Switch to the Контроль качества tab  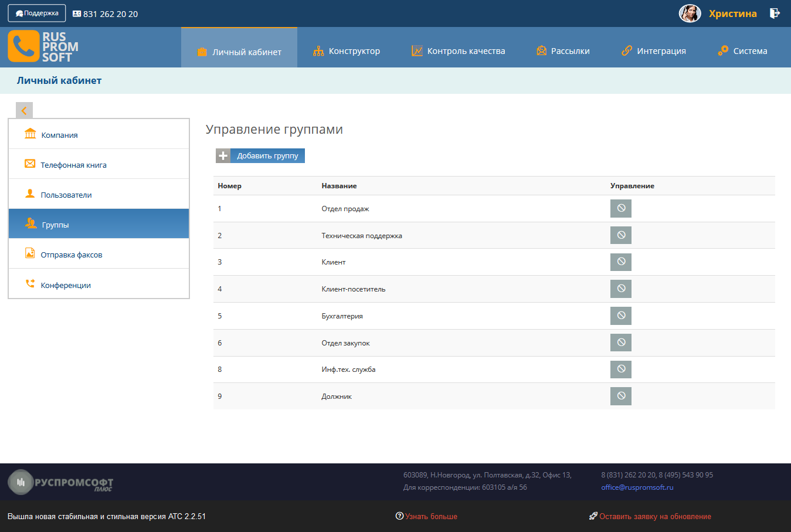pos(458,51)
